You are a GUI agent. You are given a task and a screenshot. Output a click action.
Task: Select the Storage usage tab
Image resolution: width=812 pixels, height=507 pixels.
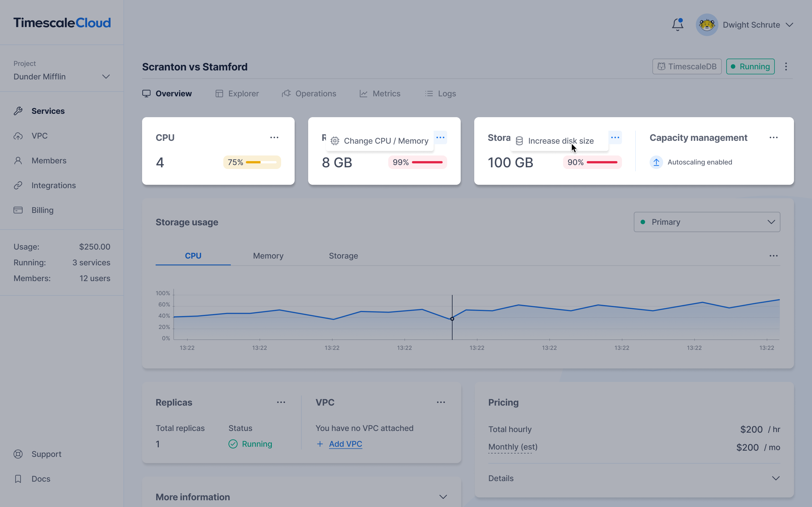point(343,255)
